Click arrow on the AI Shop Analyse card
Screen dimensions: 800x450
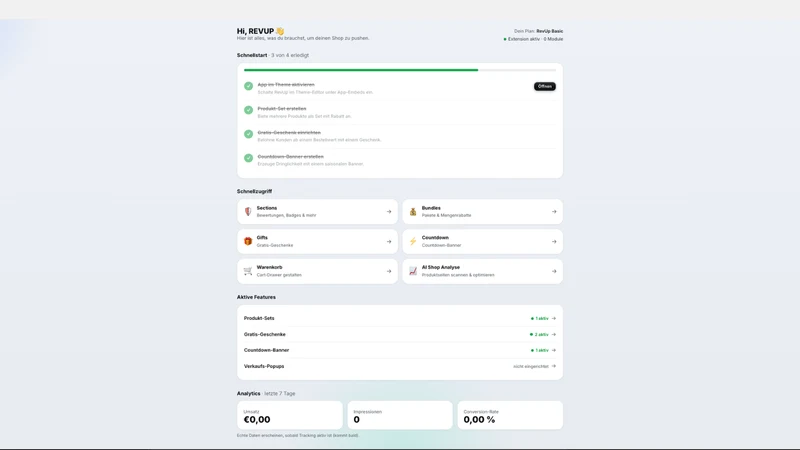pos(554,271)
